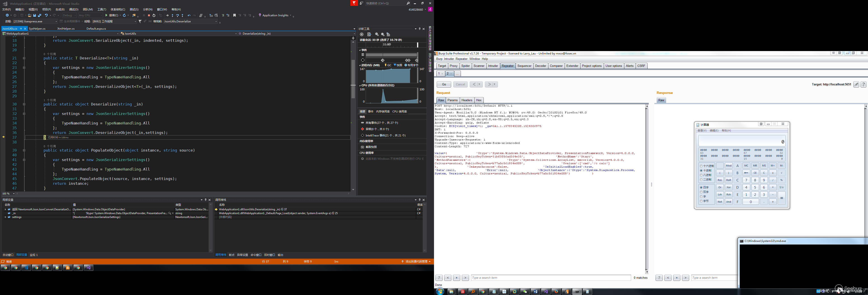Click zoom in icon in diagnostic tools

tap(377, 34)
